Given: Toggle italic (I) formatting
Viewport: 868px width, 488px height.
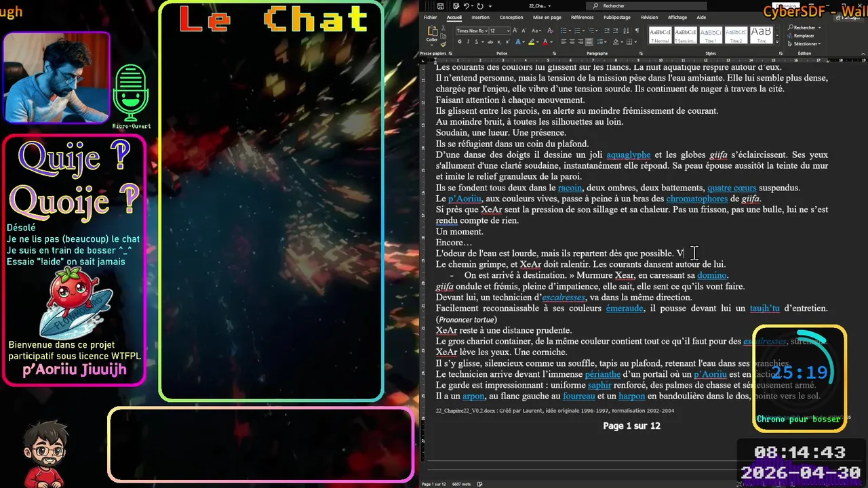Looking at the screenshot, I should click(x=468, y=42).
